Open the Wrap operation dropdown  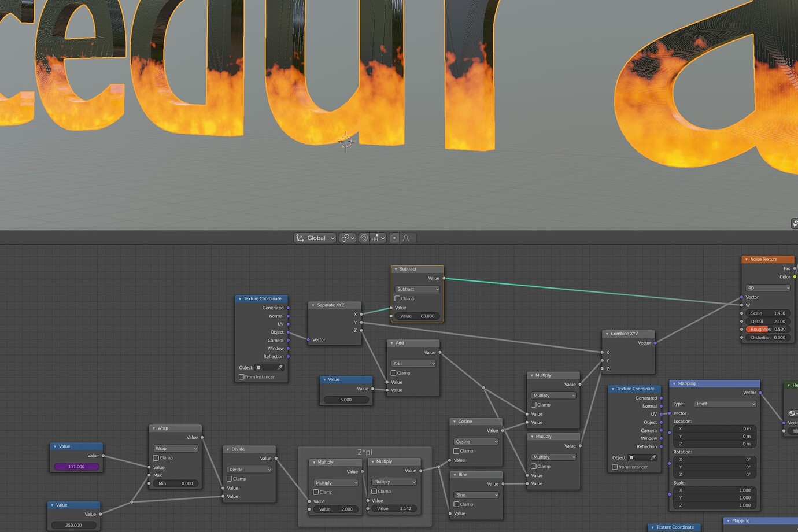click(x=175, y=448)
